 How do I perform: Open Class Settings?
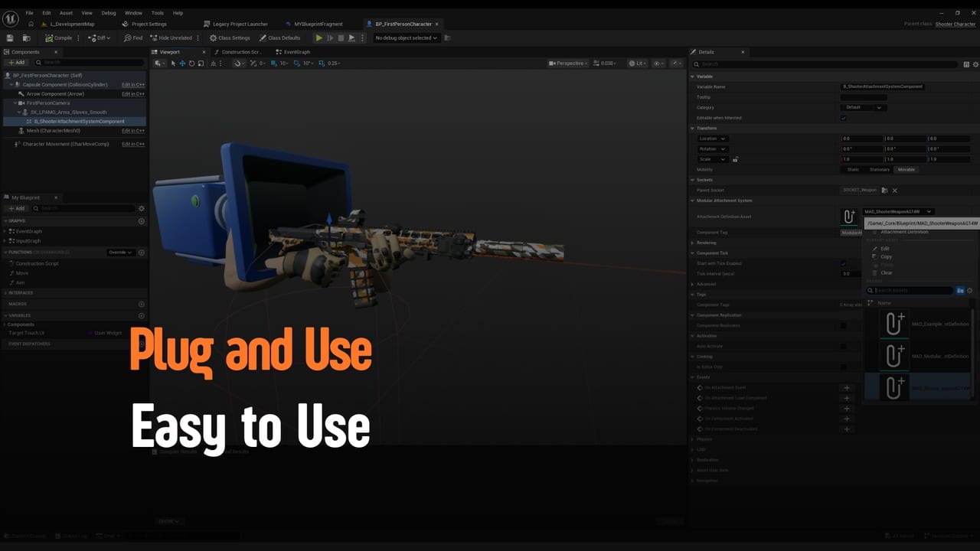click(x=230, y=37)
